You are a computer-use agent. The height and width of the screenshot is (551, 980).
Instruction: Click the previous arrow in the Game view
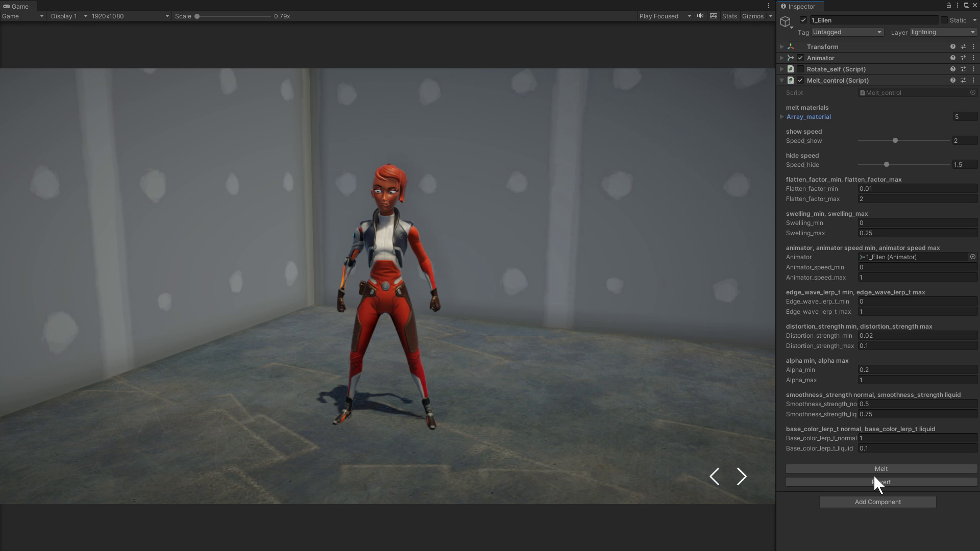(715, 477)
